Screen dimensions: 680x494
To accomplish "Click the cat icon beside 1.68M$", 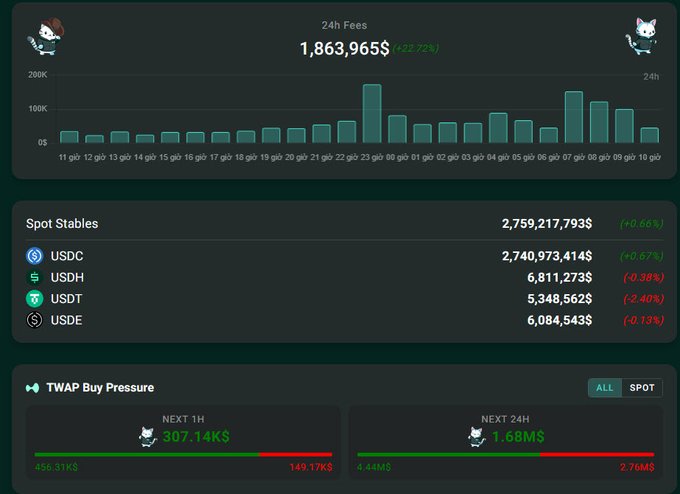I will point(477,437).
